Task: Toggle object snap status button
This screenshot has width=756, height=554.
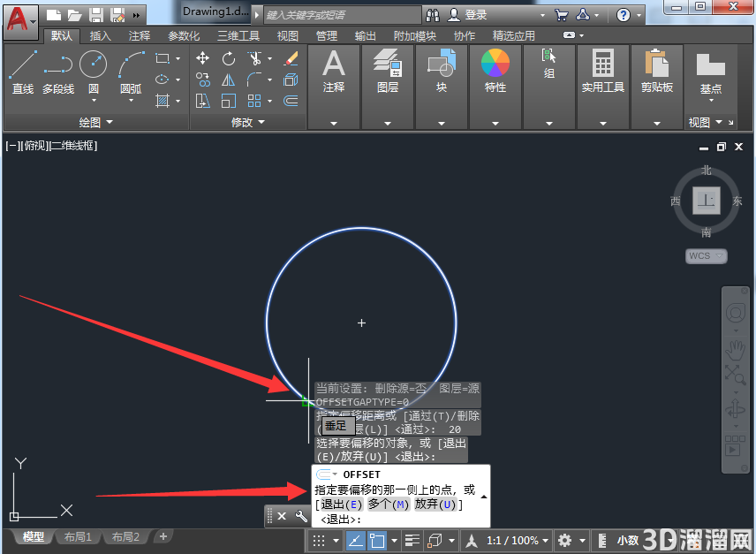Action: [x=377, y=541]
